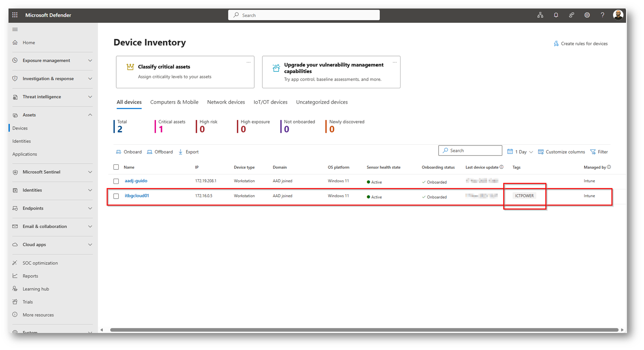Image resolution: width=644 pixels, height=350 pixels.
Task: Click the notifications bell icon
Action: [556, 15]
